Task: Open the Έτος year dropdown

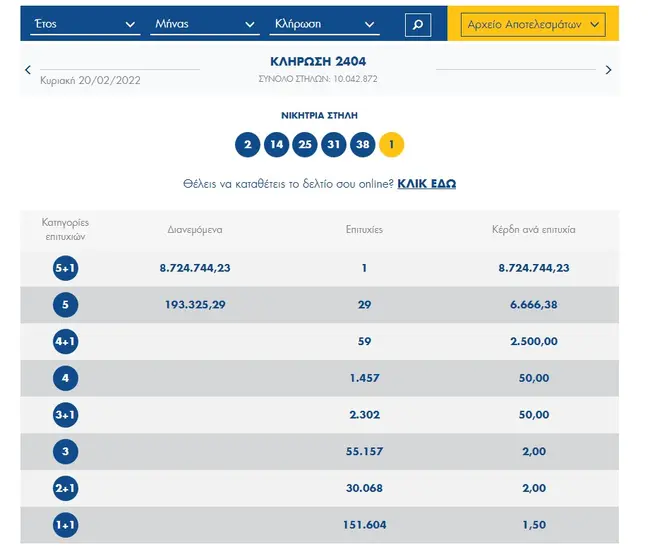Action: [84, 24]
